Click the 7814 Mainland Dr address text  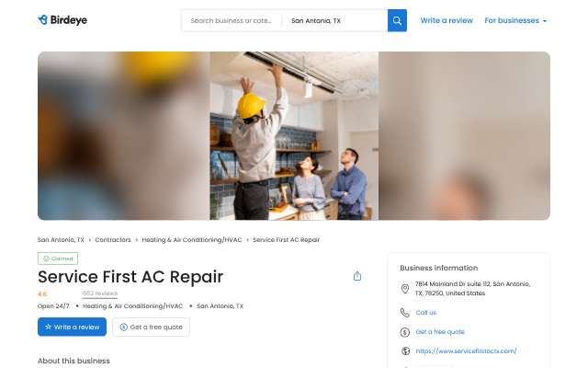[x=472, y=289]
